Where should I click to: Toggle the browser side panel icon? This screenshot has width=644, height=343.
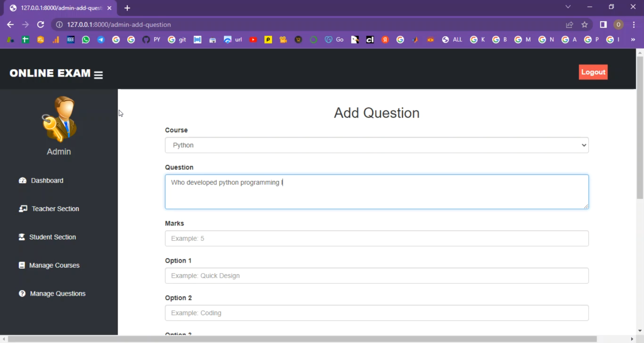pos(603,25)
